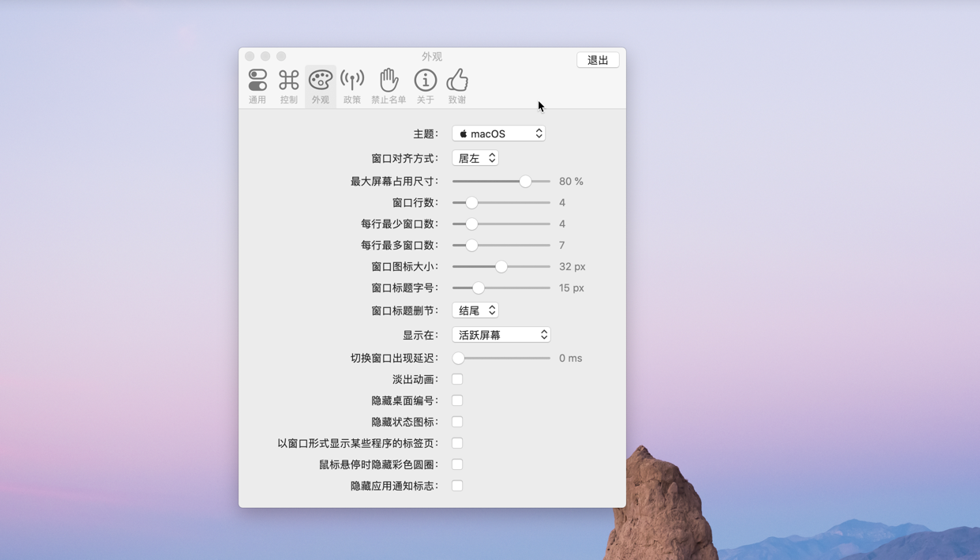打开主题下拉菜单
Viewport: 980px width, 560px height.
tap(498, 133)
